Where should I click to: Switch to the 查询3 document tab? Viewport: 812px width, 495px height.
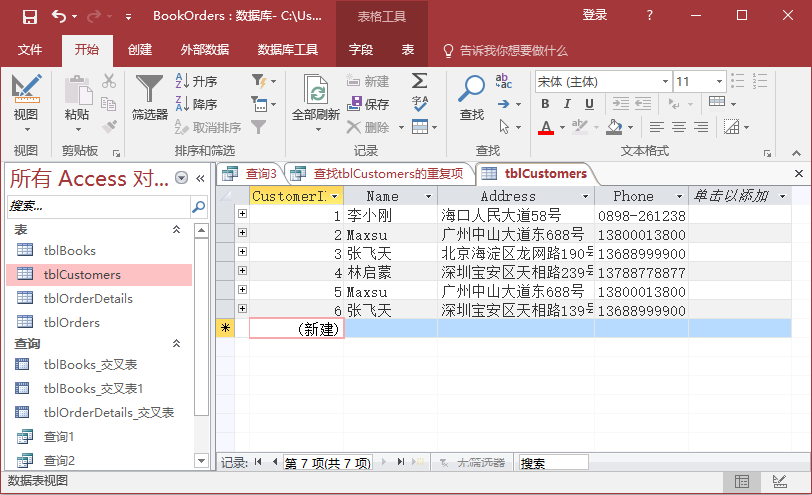pyautogui.click(x=251, y=173)
